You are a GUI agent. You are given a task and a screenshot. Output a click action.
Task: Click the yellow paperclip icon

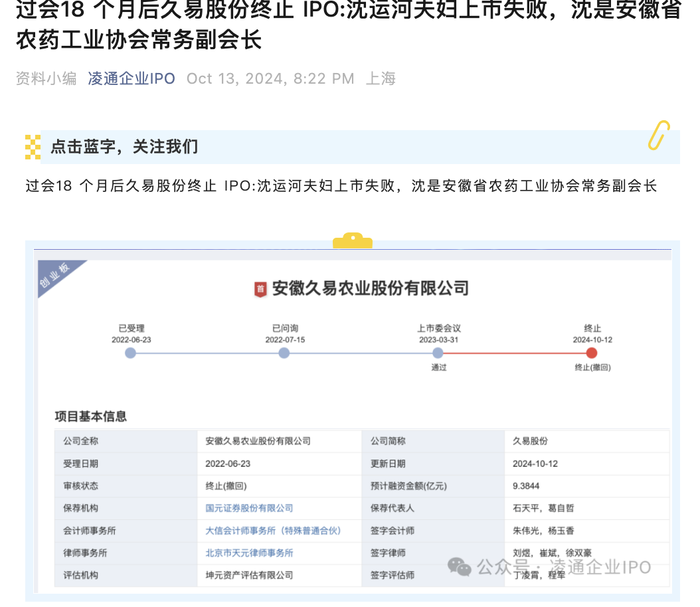pos(659,135)
